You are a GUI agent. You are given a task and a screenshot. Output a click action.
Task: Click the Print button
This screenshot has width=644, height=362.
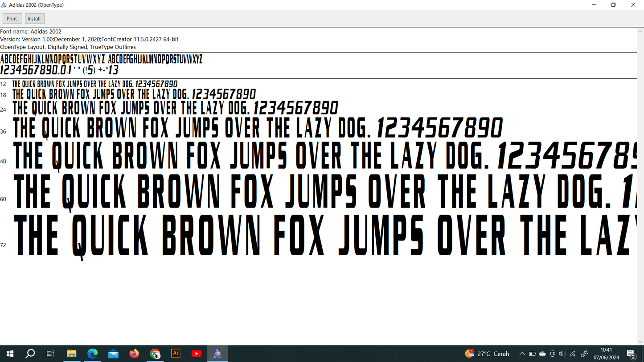tap(12, 19)
